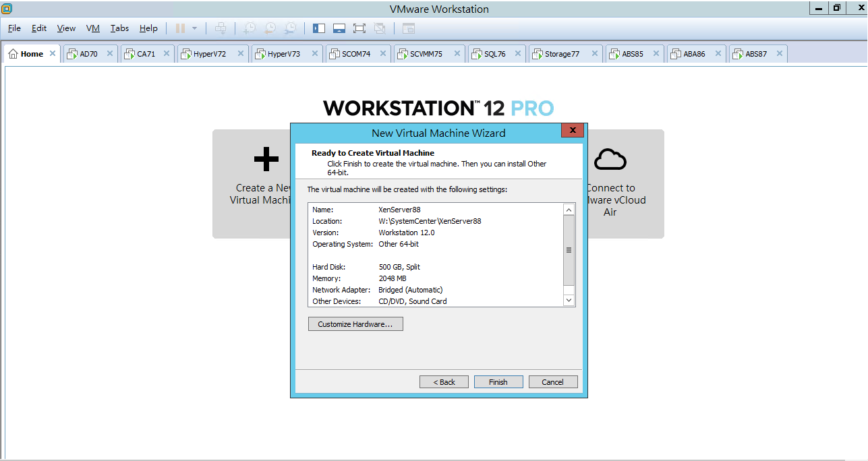Close the ABS87 tab
Screen dimensions: 868x461
(x=780, y=54)
